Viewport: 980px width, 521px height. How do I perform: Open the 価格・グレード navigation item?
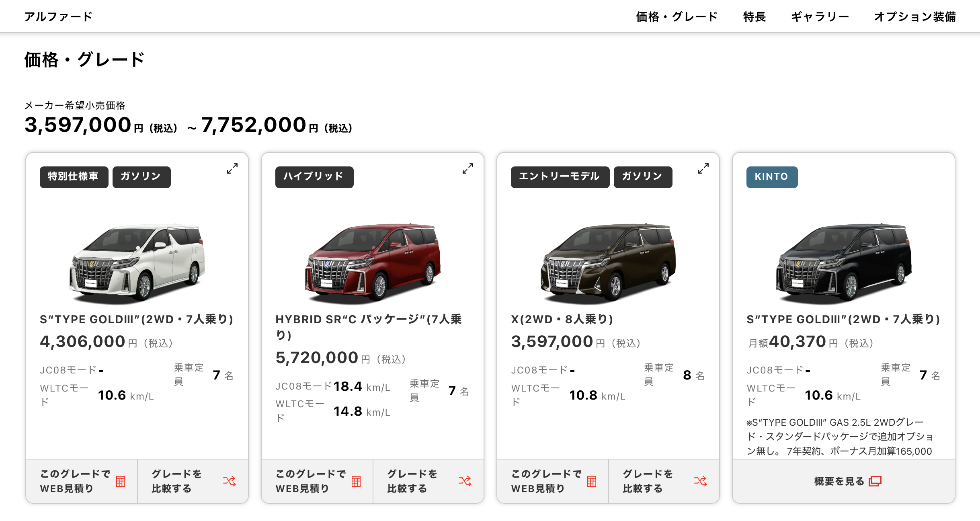pos(677,17)
